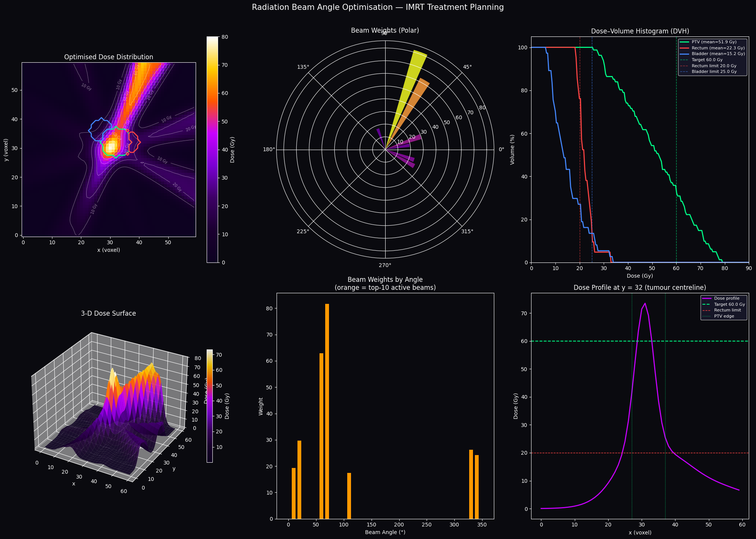Click the 270° label on polar plot
The width and height of the screenshot is (756, 539).
click(385, 265)
